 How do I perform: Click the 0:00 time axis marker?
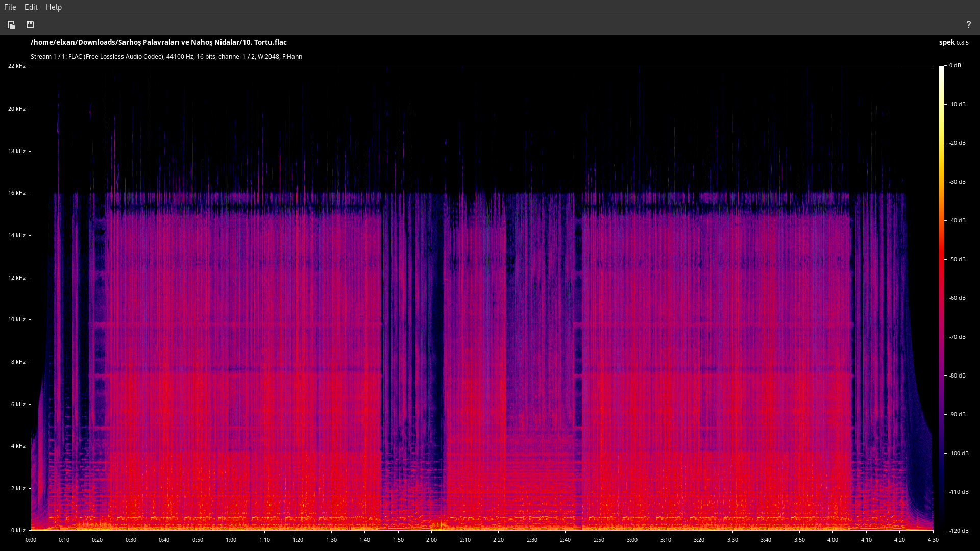(31, 540)
